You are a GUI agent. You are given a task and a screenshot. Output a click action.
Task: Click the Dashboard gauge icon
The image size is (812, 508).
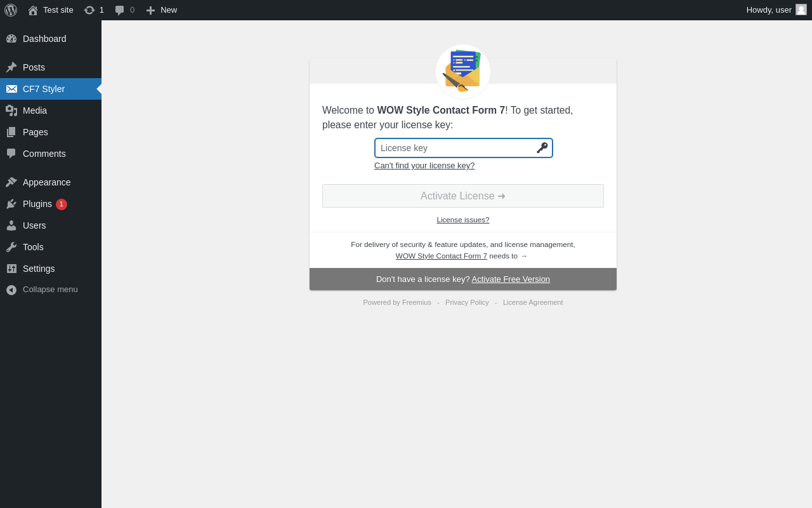(x=11, y=39)
